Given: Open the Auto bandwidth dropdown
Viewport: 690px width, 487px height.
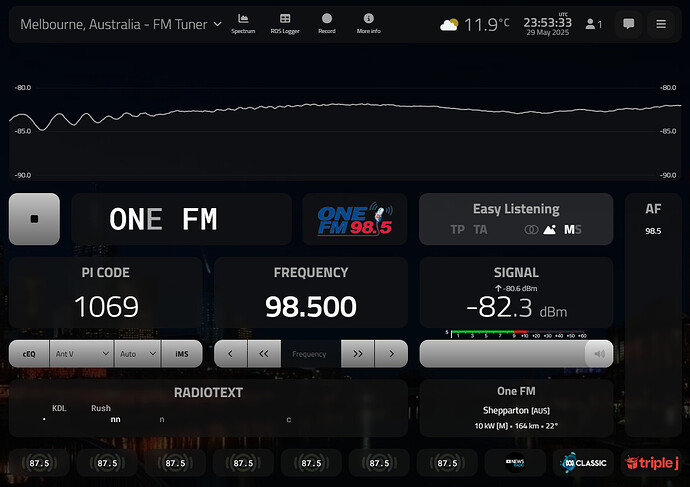Looking at the screenshot, I should [x=138, y=354].
